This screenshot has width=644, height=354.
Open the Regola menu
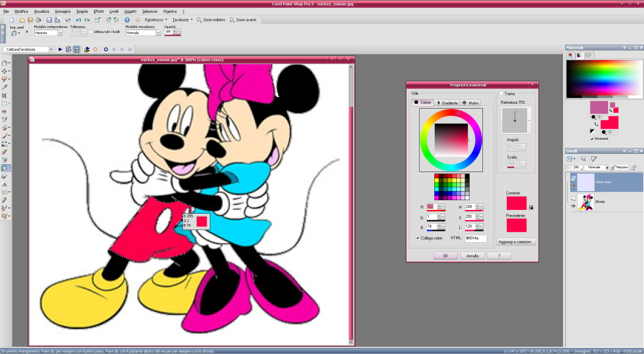pyautogui.click(x=82, y=12)
